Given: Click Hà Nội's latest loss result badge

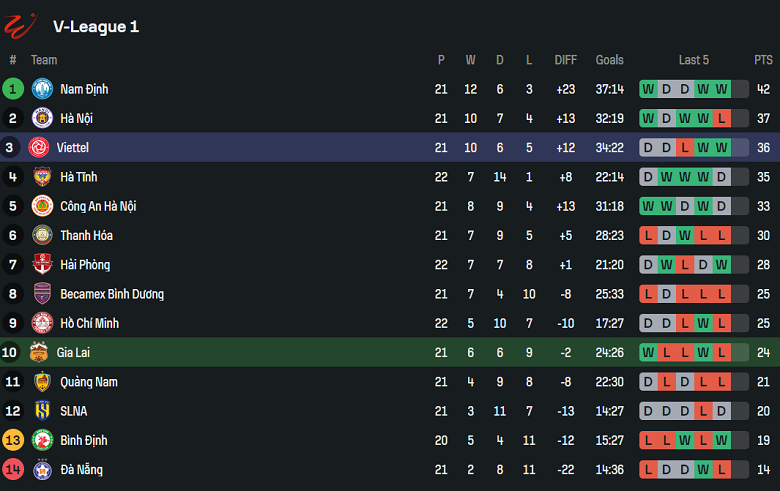Looking at the screenshot, I should [721, 118].
